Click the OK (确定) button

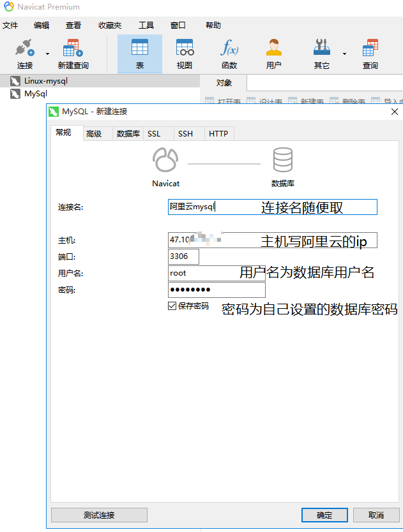tap(324, 515)
